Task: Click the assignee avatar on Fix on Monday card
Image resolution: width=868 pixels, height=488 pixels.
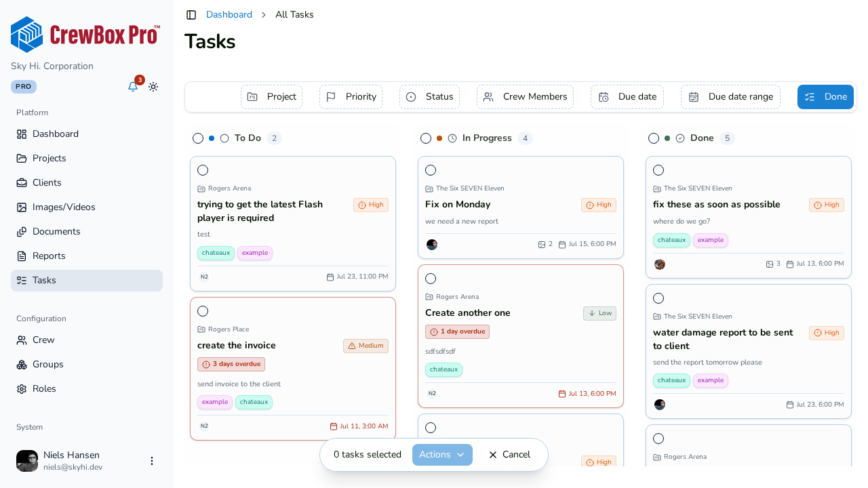Action: coord(432,245)
